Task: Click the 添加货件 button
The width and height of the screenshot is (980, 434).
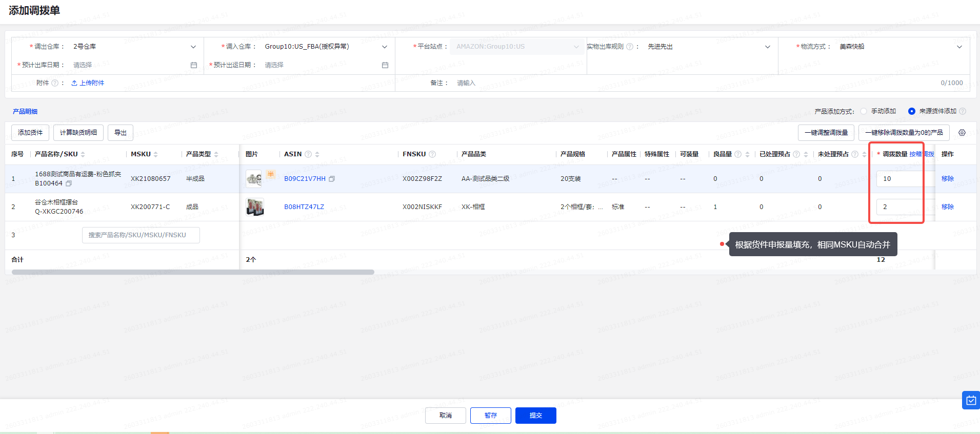Action: click(30, 133)
